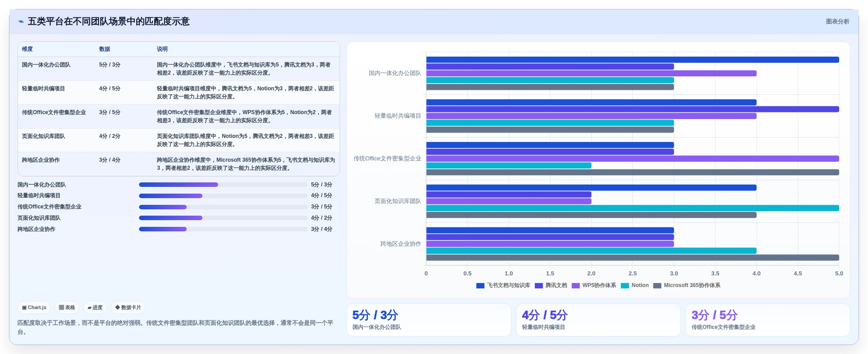Click progress bar for 传统Office文件密集型企业

click(x=223, y=207)
